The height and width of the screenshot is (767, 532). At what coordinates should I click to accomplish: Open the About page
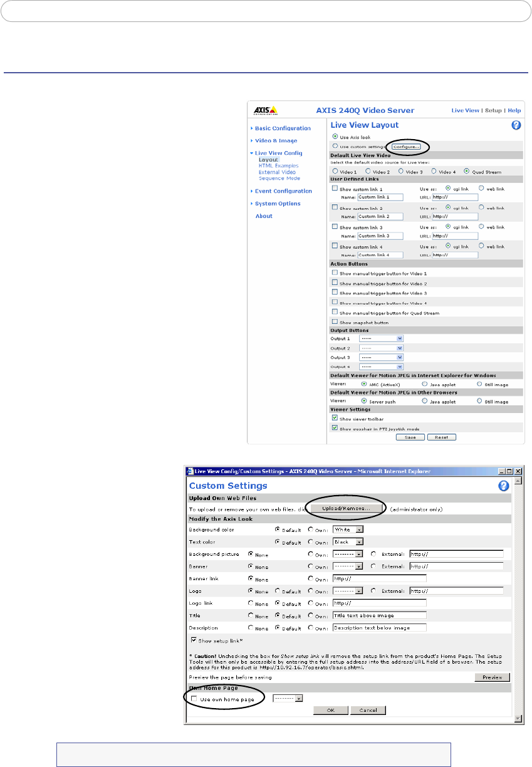click(264, 216)
